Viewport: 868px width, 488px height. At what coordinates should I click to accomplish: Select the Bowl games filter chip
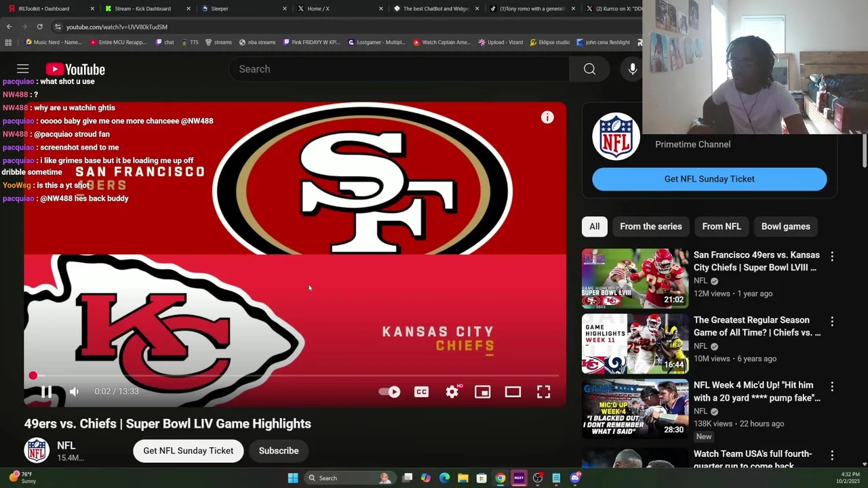click(785, 226)
